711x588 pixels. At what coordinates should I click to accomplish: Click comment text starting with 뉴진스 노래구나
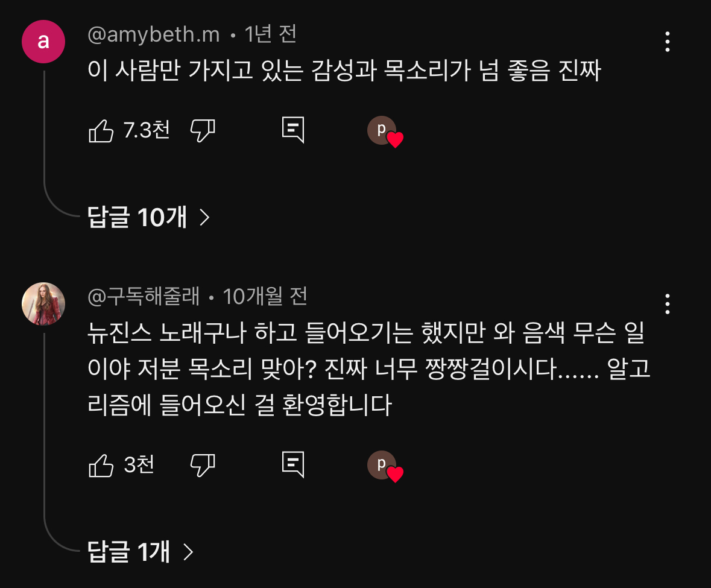[368, 368]
